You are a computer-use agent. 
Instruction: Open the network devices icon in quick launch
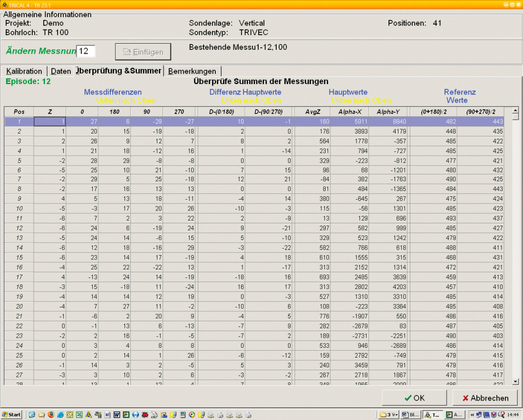point(98,415)
